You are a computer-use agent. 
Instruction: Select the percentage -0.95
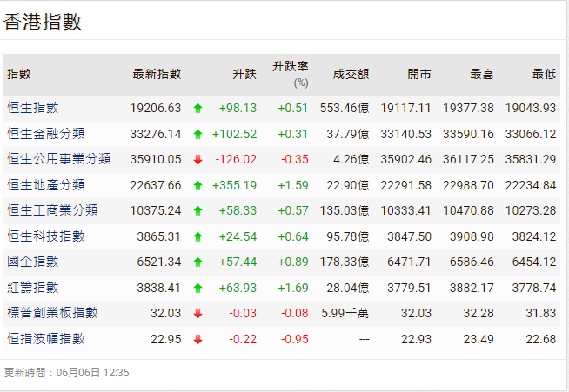tap(295, 339)
